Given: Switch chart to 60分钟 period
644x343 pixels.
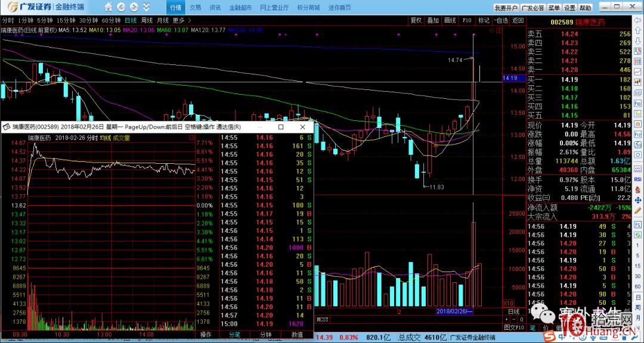Looking at the screenshot, I should click(x=111, y=20).
